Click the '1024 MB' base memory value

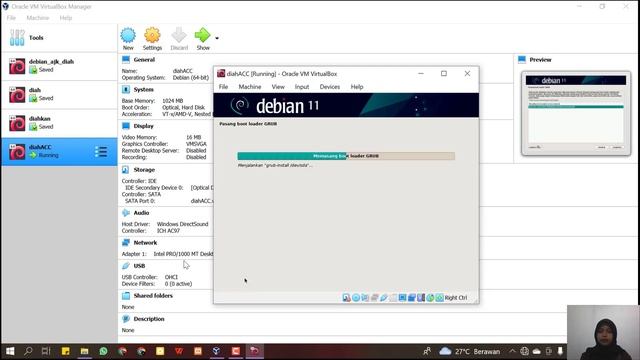click(x=173, y=101)
